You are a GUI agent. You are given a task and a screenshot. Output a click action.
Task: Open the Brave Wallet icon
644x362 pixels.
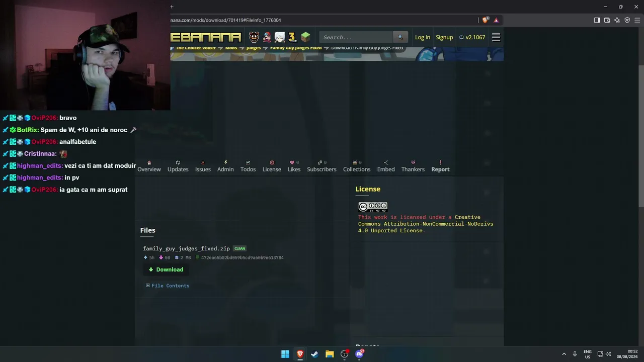(607, 20)
